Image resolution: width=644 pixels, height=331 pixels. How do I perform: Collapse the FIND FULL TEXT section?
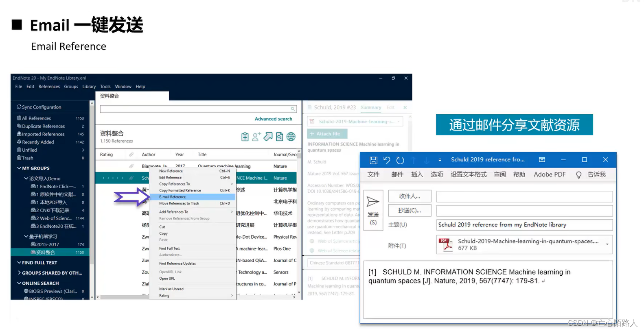click(19, 263)
